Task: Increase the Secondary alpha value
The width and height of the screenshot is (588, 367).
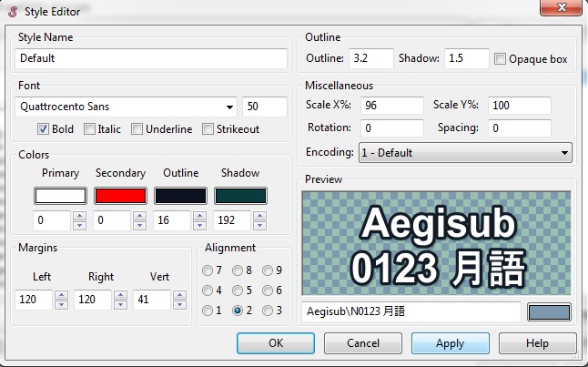Action: click(139, 216)
